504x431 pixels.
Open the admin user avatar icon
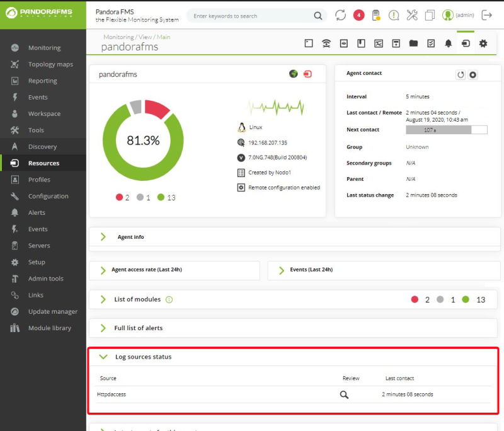(447, 15)
